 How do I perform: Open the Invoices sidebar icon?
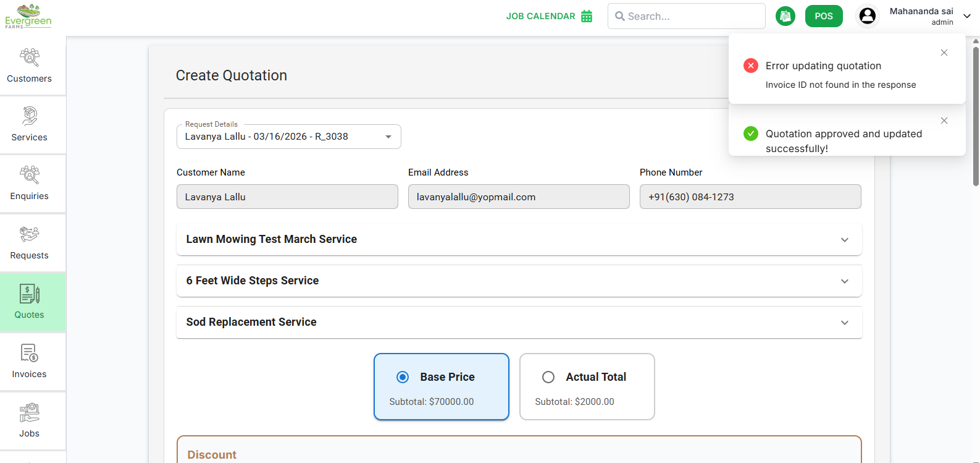29,361
